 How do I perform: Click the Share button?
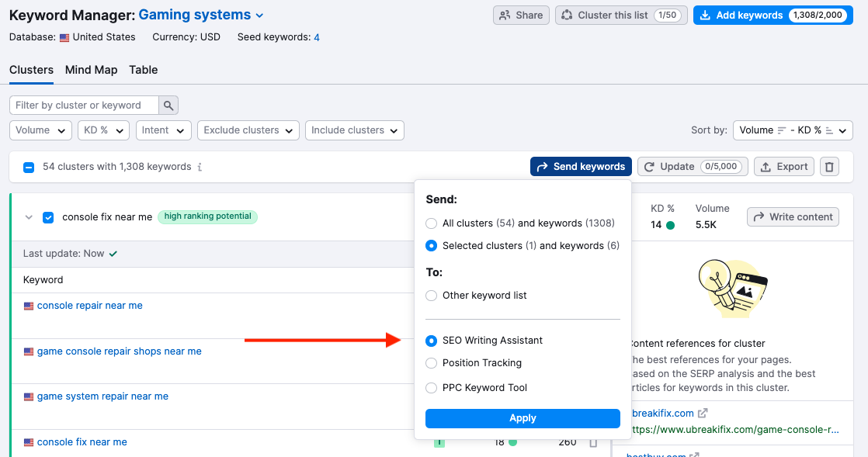click(521, 16)
